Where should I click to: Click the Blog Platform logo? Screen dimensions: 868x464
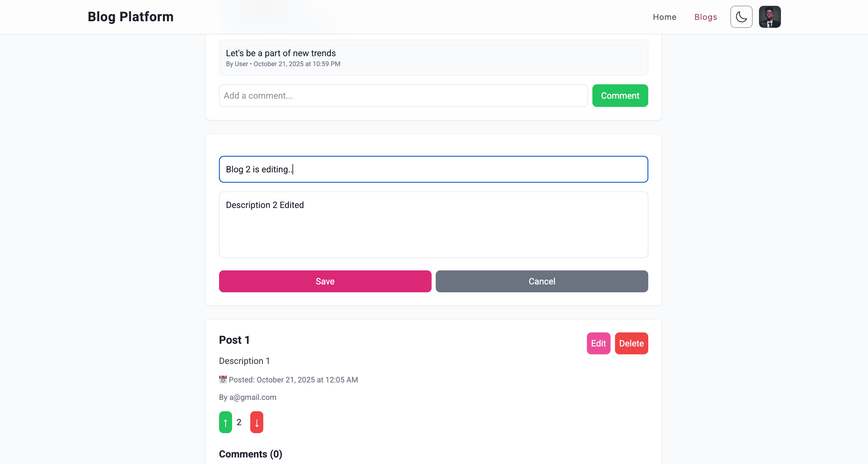pos(130,16)
